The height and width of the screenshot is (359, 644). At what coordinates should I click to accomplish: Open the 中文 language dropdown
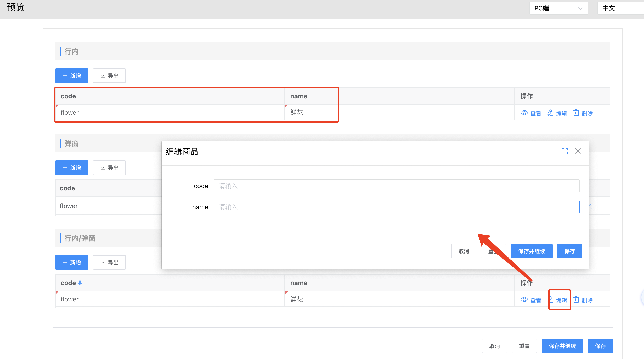pyautogui.click(x=620, y=8)
